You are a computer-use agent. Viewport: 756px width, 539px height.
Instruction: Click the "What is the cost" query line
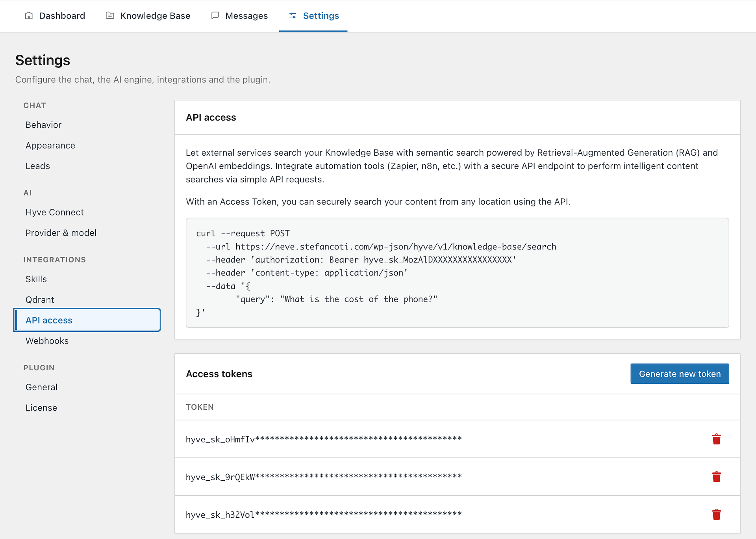(x=336, y=299)
